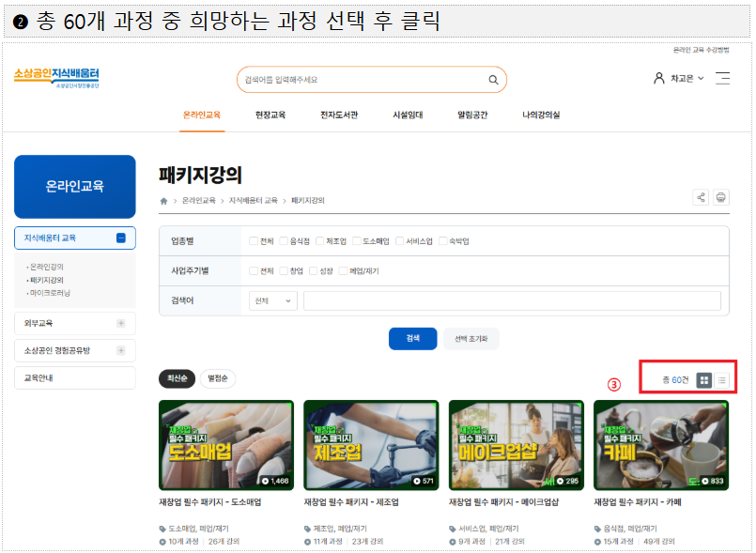The height and width of the screenshot is (553, 756).
Task: Switch to list view using the list icon
Action: click(722, 380)
